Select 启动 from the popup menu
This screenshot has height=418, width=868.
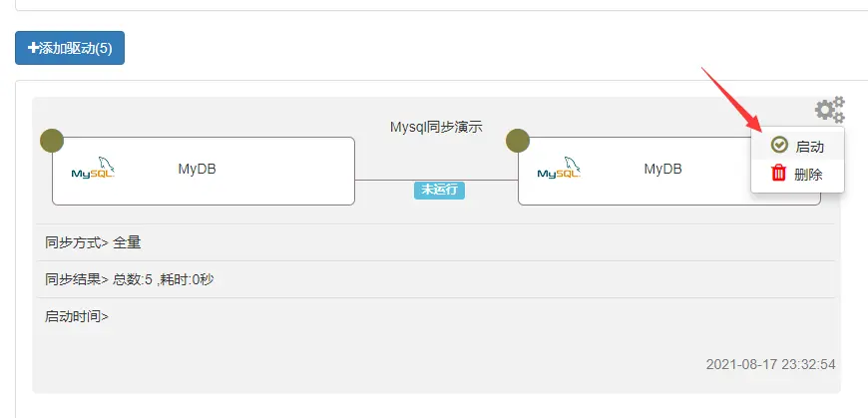click(809, 147)
